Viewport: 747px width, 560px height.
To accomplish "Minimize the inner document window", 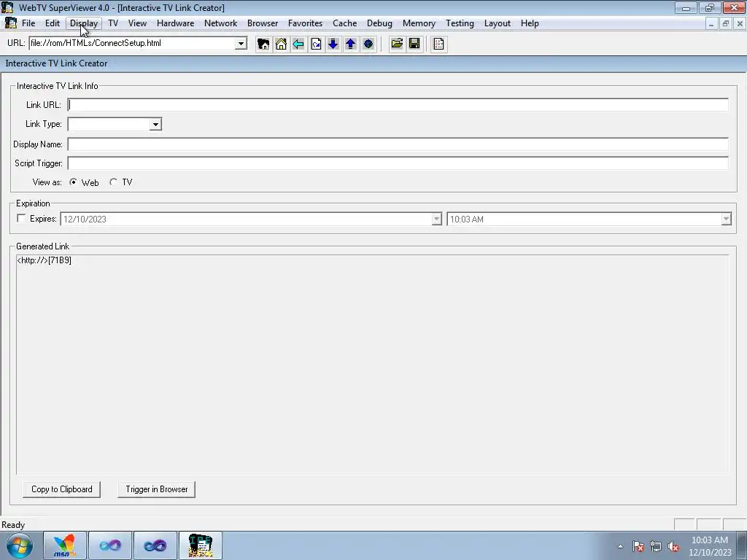I will [x=711, y=23].
